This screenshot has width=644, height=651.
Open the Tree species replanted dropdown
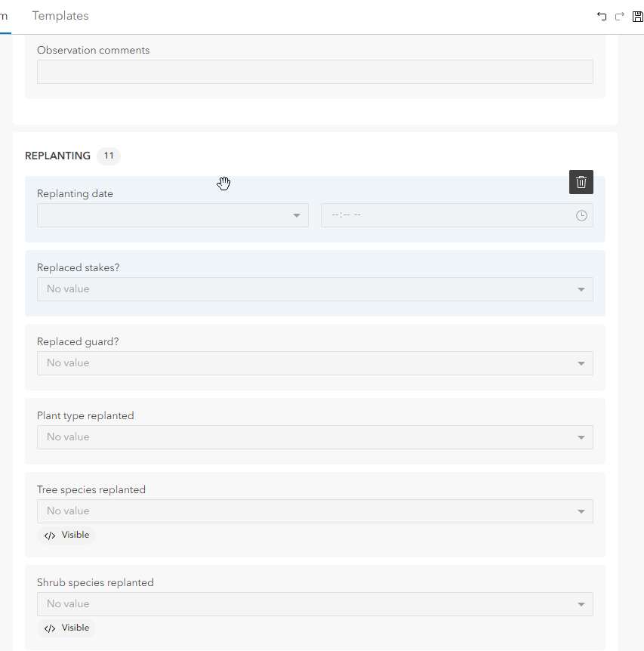coord(581,511)
